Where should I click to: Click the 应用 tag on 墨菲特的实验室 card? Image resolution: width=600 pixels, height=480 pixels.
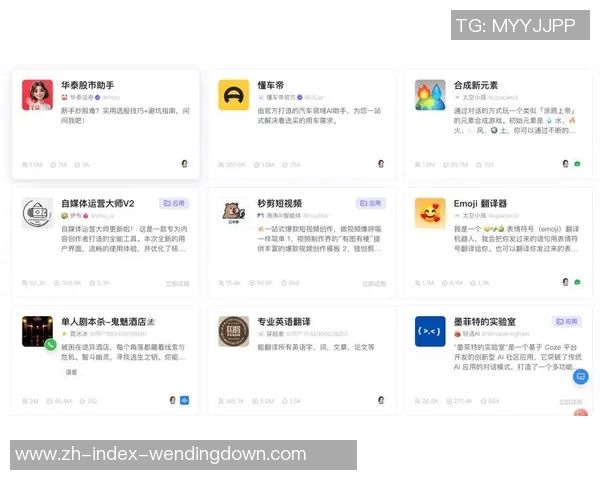coord(567,322)
